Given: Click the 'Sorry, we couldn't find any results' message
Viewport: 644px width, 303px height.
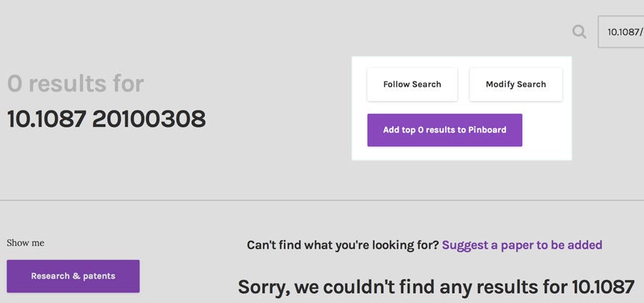Looking at the screenshot, I should point(436,287).
